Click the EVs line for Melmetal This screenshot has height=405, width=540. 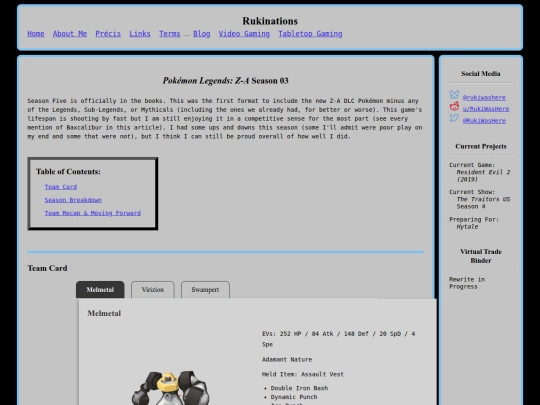click(339, 339)
